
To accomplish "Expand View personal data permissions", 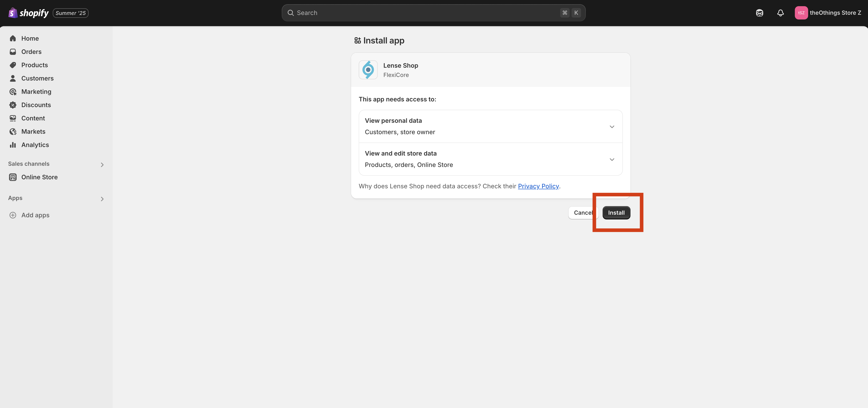I will 612,126.
